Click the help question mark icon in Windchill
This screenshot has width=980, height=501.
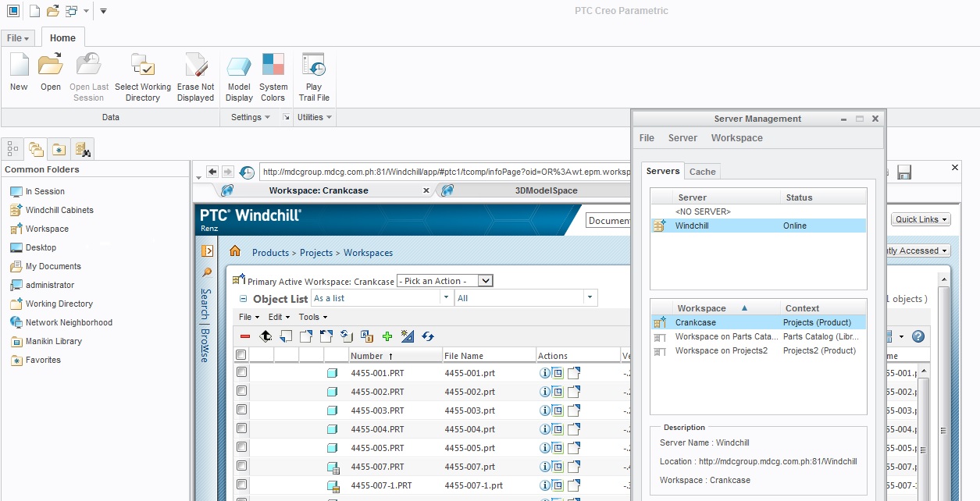tap(918, 336)
